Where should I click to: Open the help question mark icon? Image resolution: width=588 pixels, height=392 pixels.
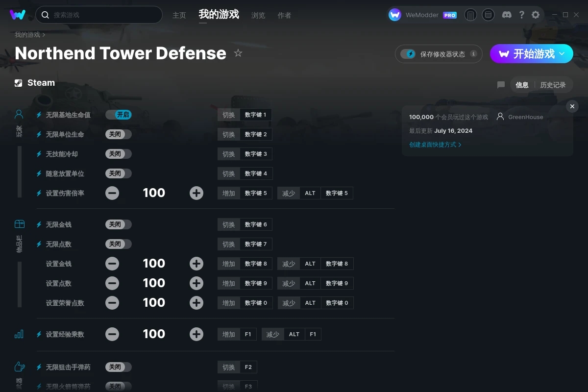click(x=521, y=15)
